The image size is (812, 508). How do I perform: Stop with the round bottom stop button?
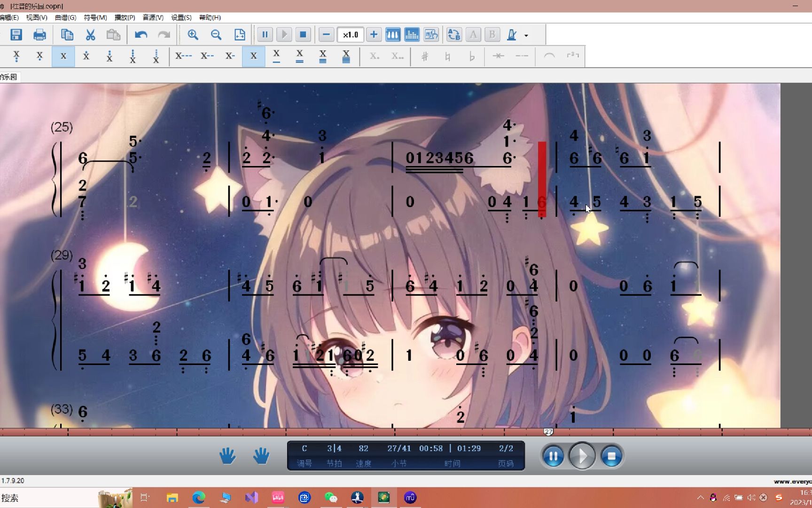coord(611,456)
